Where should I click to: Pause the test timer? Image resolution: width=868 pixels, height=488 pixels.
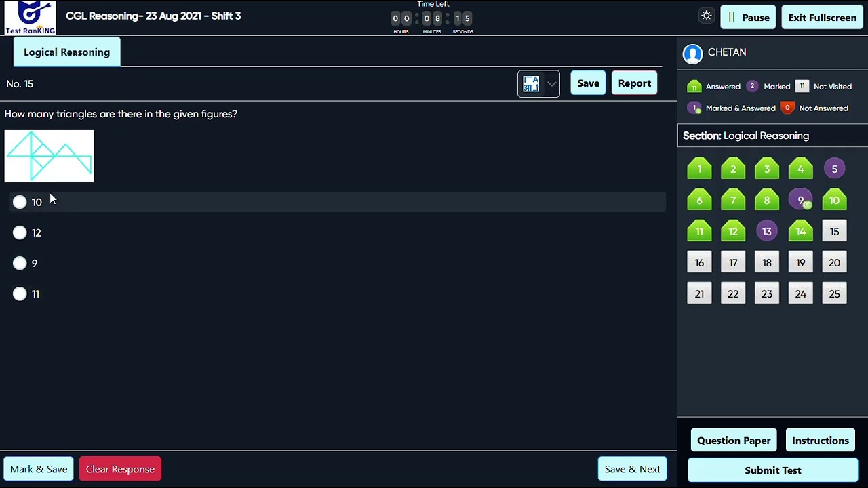(x=748, y=17)
